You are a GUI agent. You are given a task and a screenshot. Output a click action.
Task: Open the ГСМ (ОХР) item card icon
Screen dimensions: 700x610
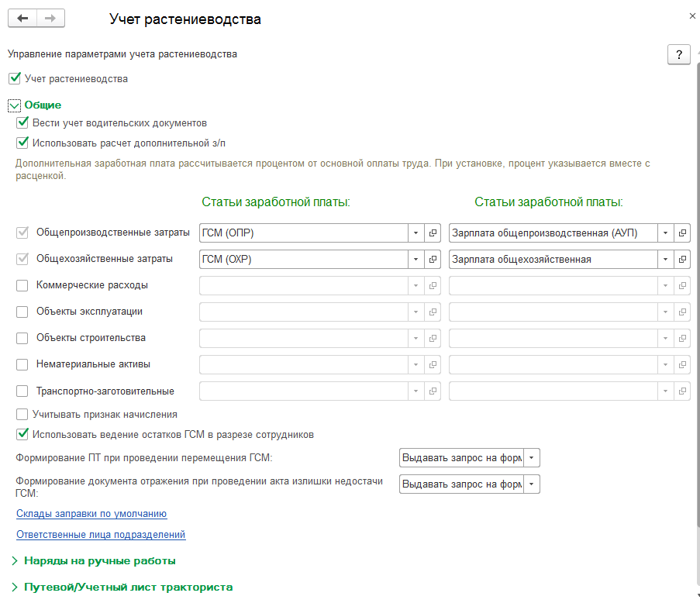click(x=433, y=259)
